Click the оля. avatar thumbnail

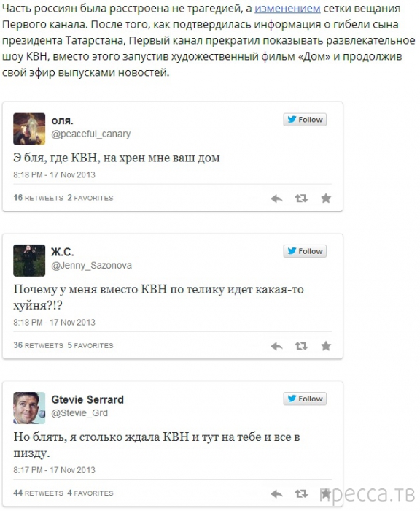29,128
